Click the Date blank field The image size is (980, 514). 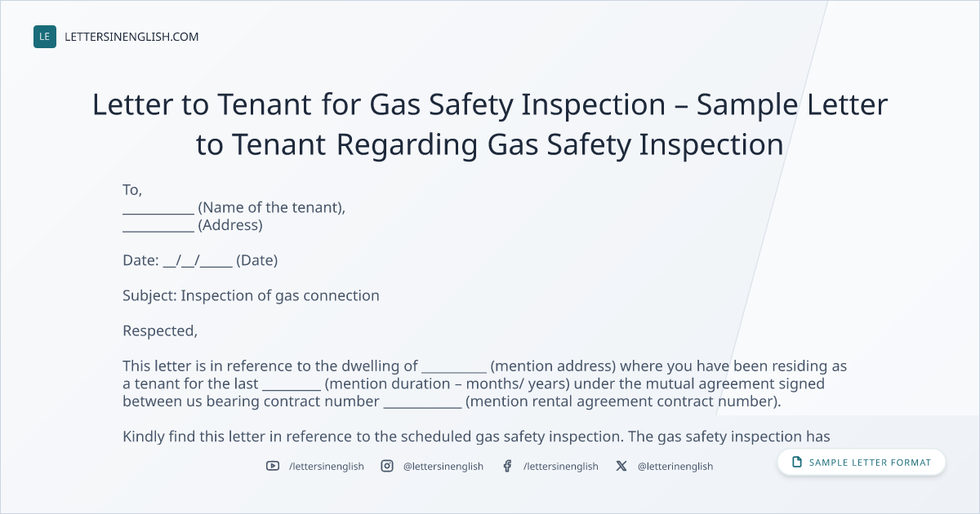click(198, 261)
